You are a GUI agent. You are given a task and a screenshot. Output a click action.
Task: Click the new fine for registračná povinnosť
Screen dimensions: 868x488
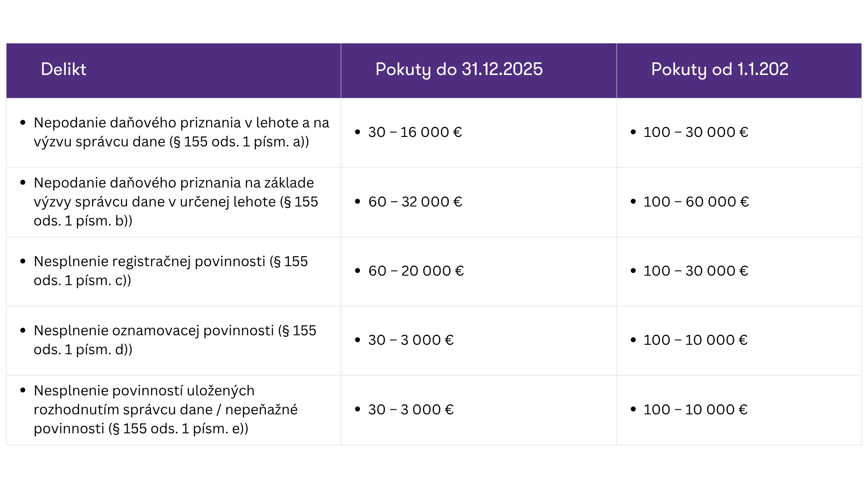[x=696, y=271]
